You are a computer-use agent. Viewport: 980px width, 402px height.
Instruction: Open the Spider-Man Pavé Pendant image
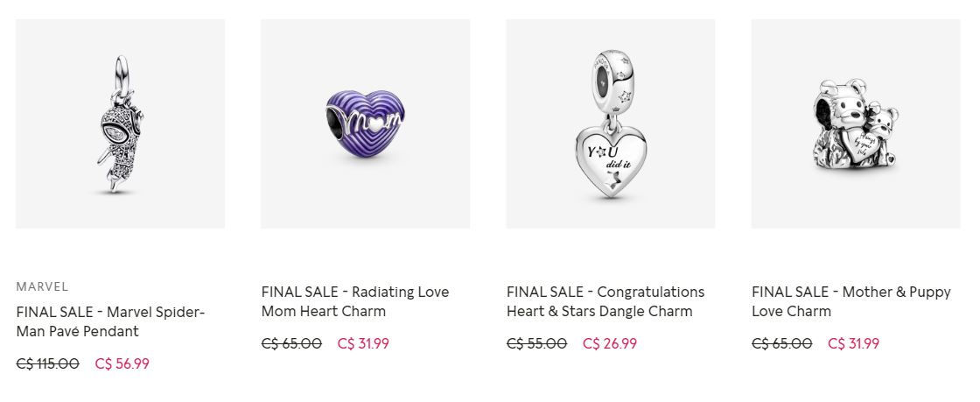pos(120,123)
